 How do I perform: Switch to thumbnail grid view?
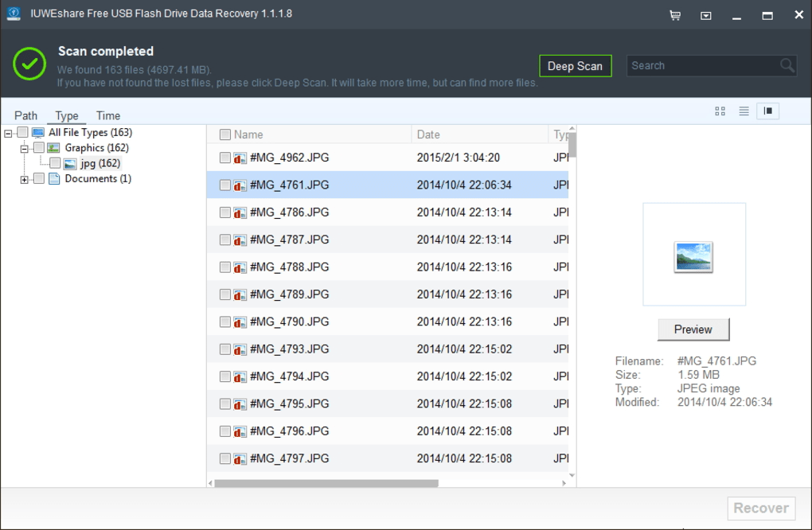pyautogui.click(x=720, y=111)
